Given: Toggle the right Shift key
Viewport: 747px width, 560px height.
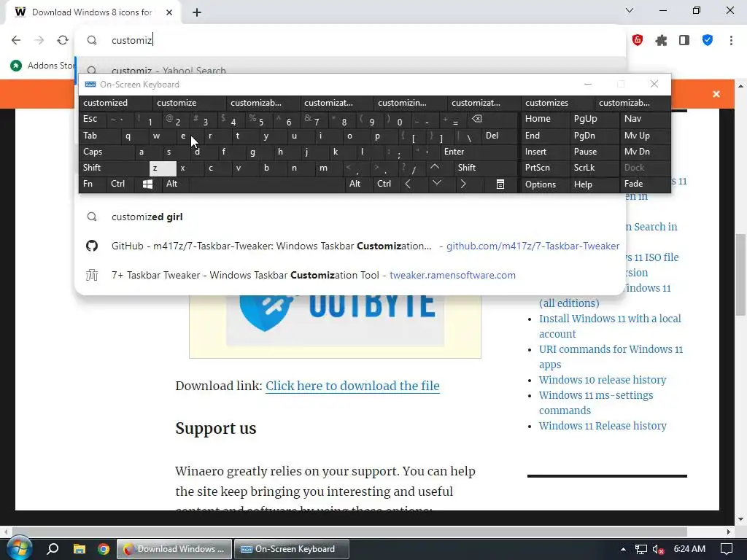Looking at the screenshot, I should coord(485,168).
